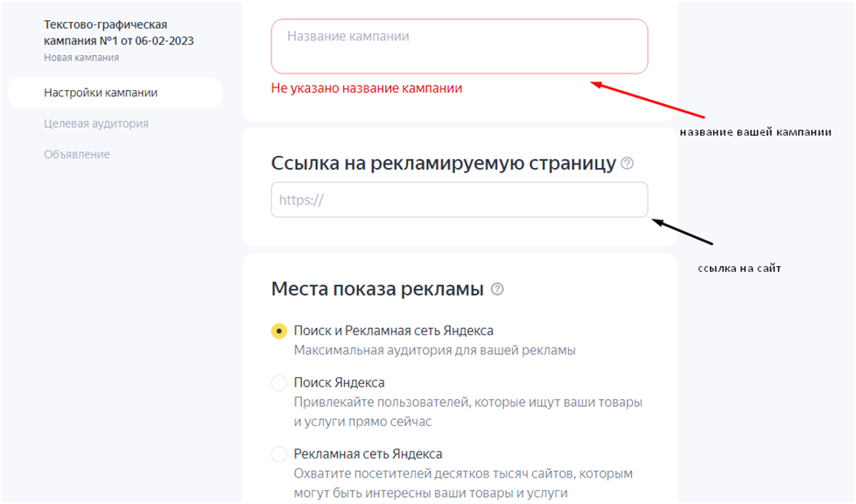This screenshot has height=504, width=856.
Task: Click the help icon beside "Ссылка на рекламируемую страницу"
Action: pos(627,164)
